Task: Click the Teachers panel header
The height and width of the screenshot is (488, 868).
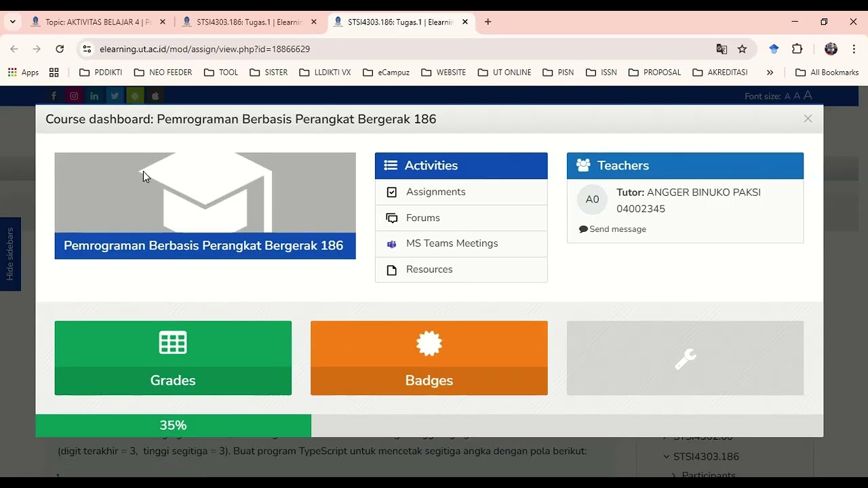Action: coord(685,165)
